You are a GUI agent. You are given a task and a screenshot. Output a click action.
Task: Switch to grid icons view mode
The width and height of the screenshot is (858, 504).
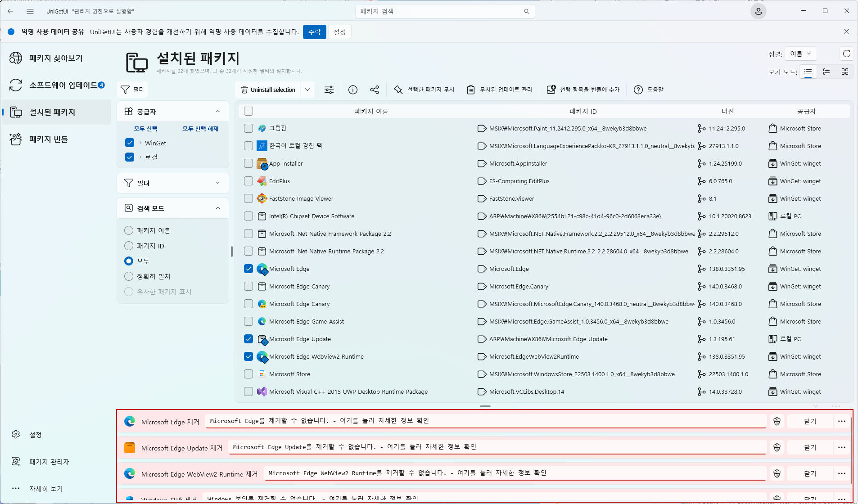(845, 72)
